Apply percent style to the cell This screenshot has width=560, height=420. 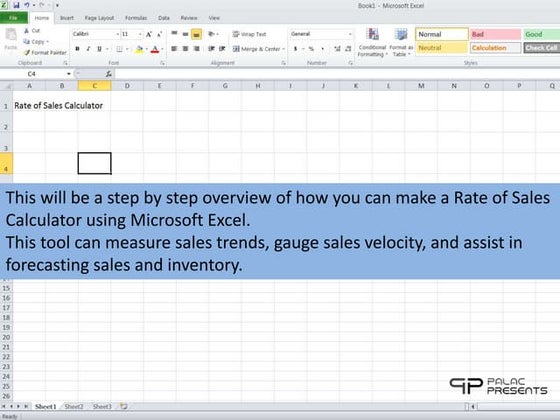point(311,49)
